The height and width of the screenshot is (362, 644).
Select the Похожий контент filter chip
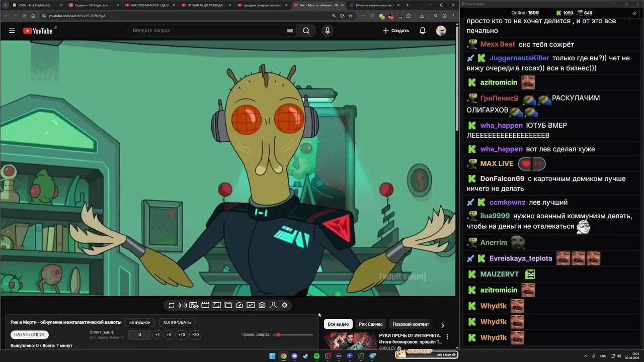pyautogui.click(x=411, y=324)
